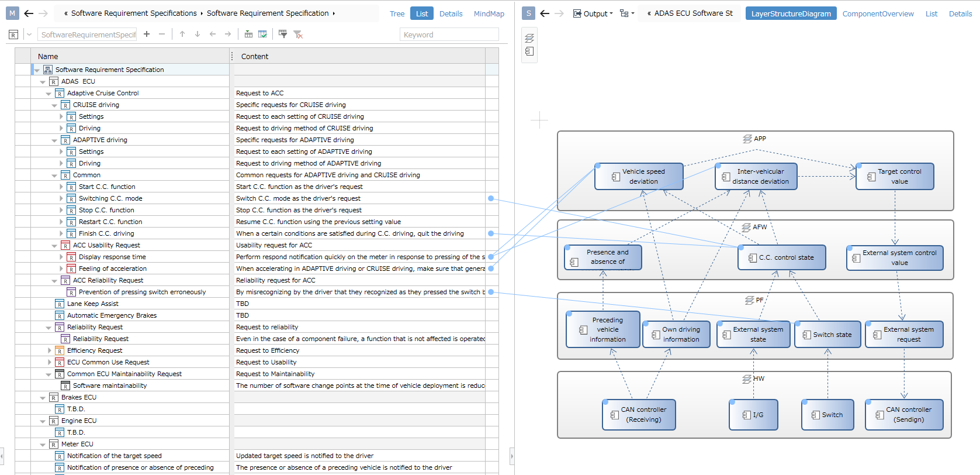Open the Details tab in left pane
Image resolution: width=980 pixels, height=475 pixels.
[x=451, y=13]
